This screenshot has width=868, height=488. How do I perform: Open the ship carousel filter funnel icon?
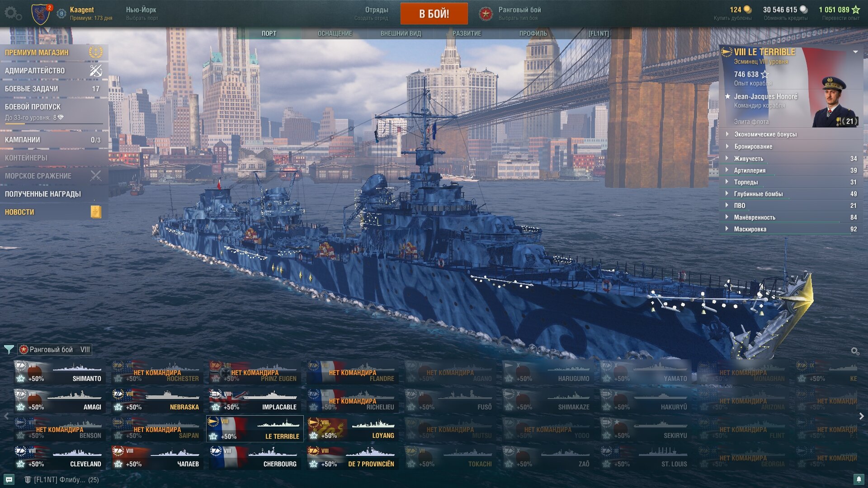click(x=9, y=349)
